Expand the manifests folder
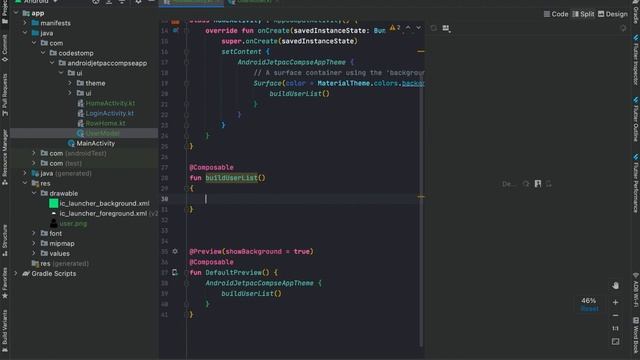Viewport: 640px width, 360px height. [25, 23]
